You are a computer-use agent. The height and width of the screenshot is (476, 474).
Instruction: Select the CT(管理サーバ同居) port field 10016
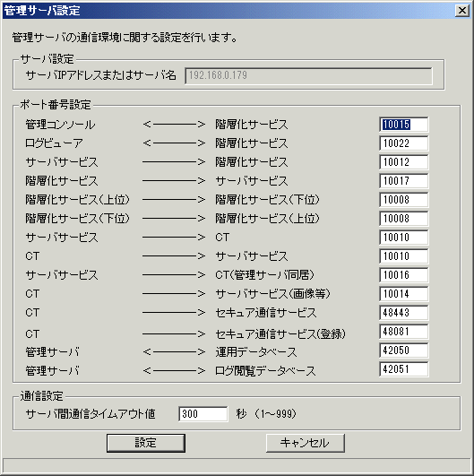click(x=403, y=275)
